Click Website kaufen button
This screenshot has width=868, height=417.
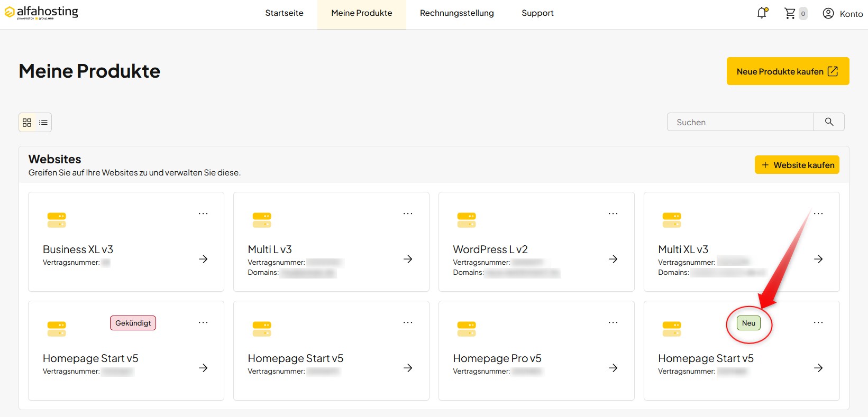tap(797, 165)
